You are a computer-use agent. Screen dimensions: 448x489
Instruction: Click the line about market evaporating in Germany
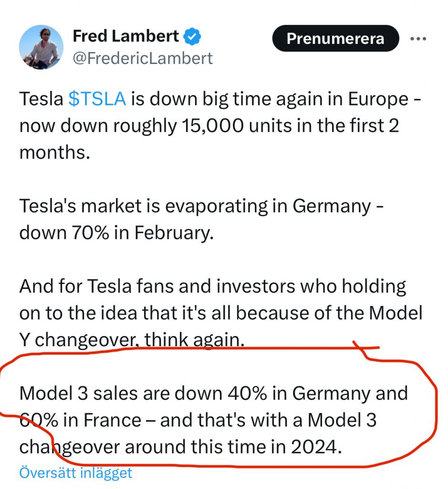click(200, 206)
